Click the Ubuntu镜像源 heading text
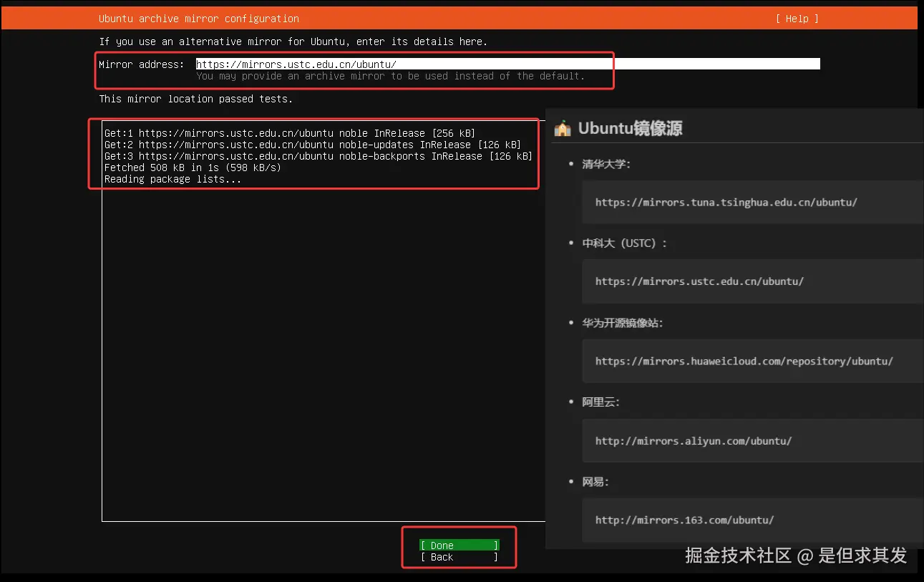This screenshot has width=924, height=582. [630, 129]
